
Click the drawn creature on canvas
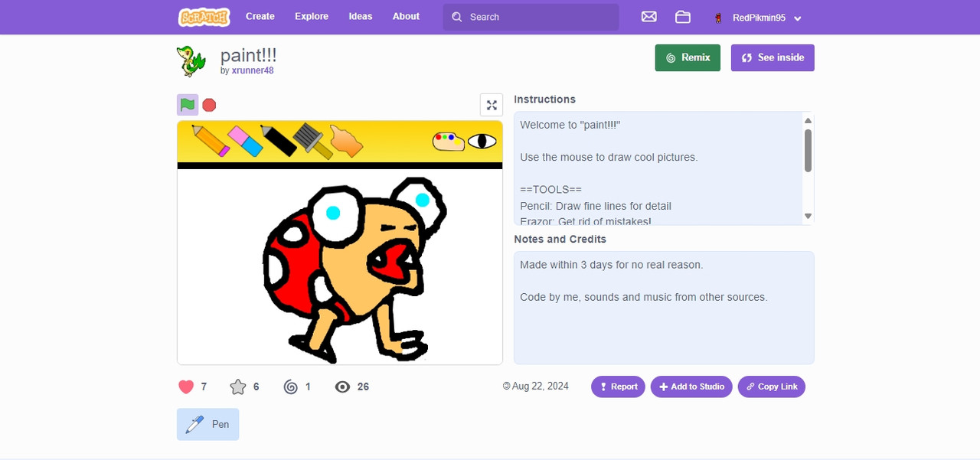click(x=354, y=269)
